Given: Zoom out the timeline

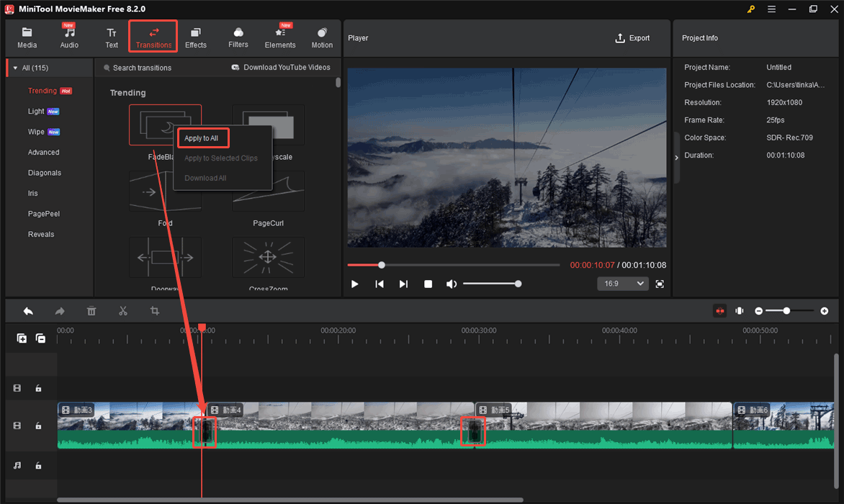Looking at the screenshot, I should (758, 311).
